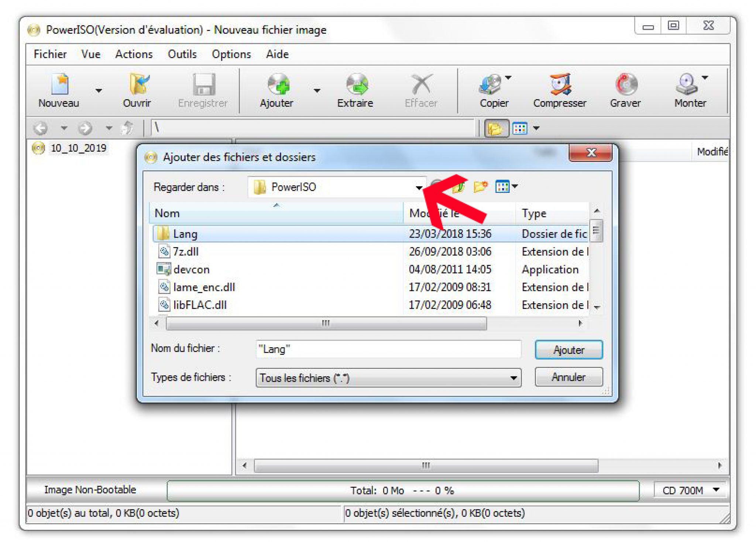
Task: Open the back history dropdown arrow
Action: click(64, 128)
